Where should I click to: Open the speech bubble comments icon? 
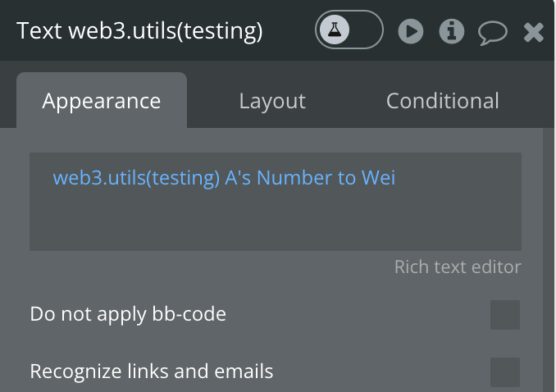(493, 33)
